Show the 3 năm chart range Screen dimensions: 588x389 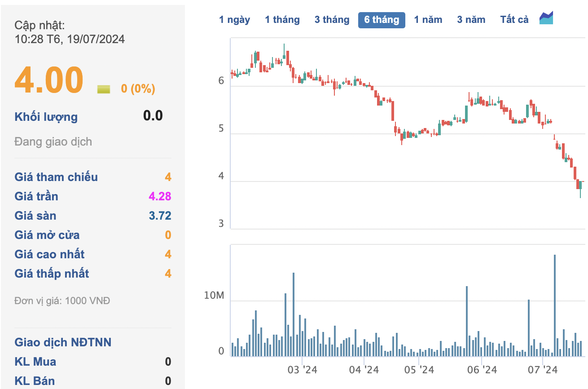[x=471, y=20]
